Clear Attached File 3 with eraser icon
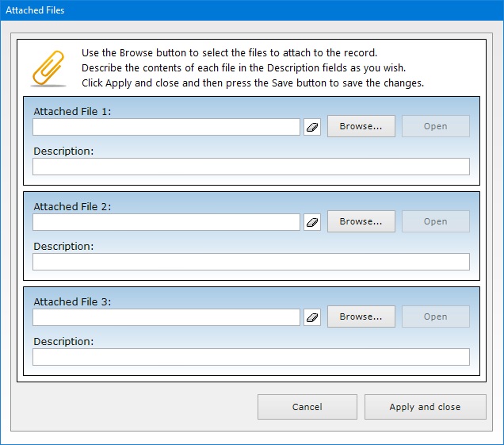This screenshot has width=504, height=445. [x=312, y=317]
